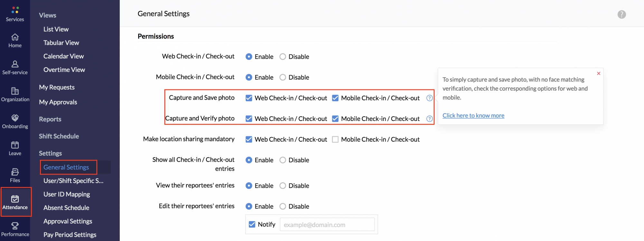Go to the Home icon

(x=15, y=37)
